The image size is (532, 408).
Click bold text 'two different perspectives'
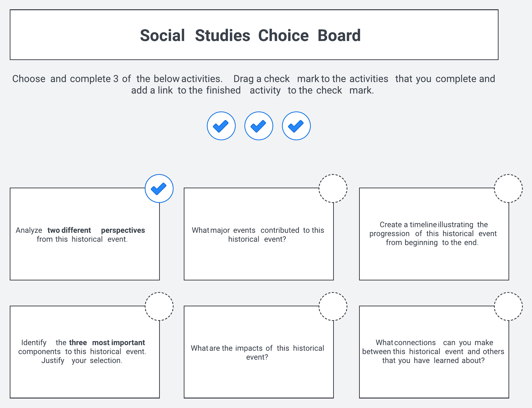coord(96,230)
